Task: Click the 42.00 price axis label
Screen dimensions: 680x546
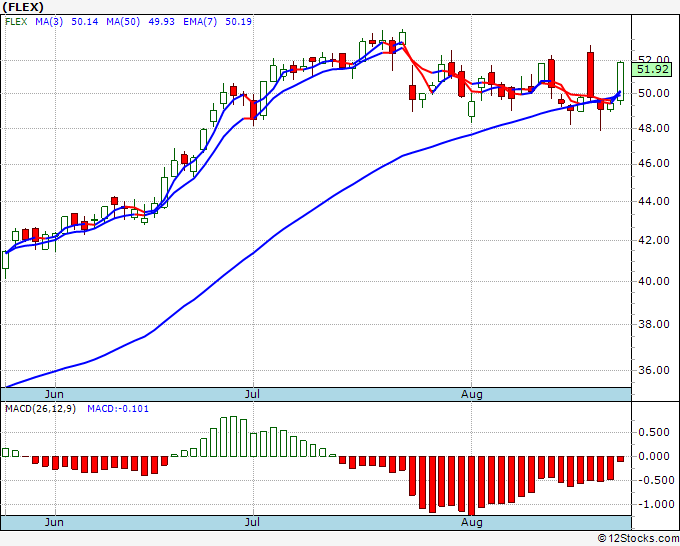Action: coord(654,240)
